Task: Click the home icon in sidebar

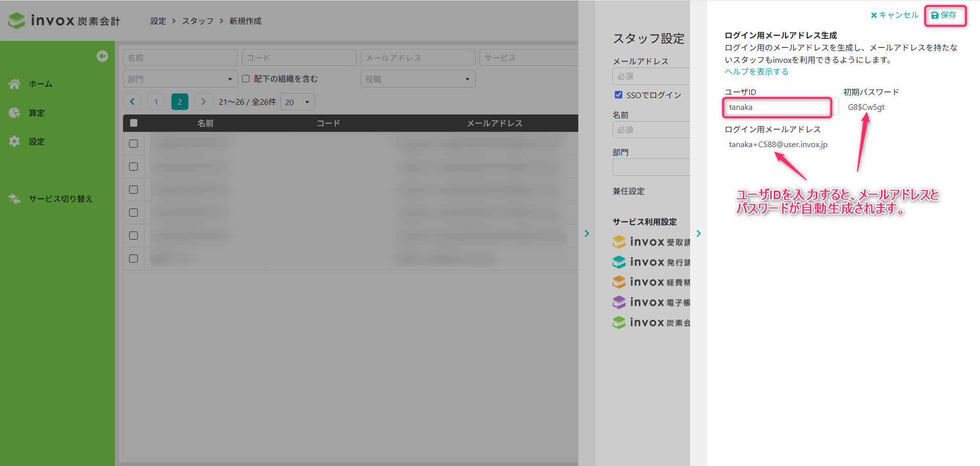Action: pos(15,84)
